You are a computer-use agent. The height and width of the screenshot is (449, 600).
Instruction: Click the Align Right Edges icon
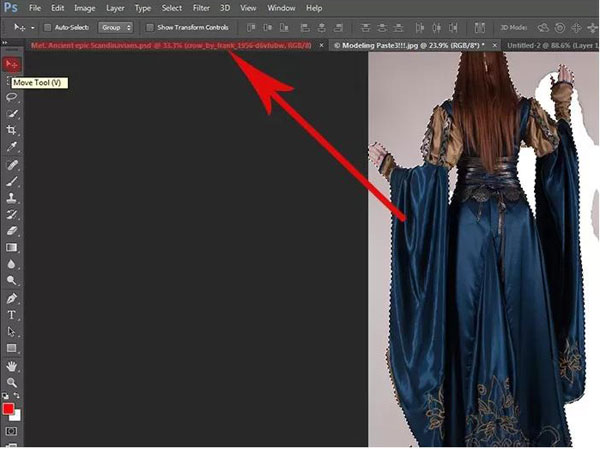tap(338, 28)
